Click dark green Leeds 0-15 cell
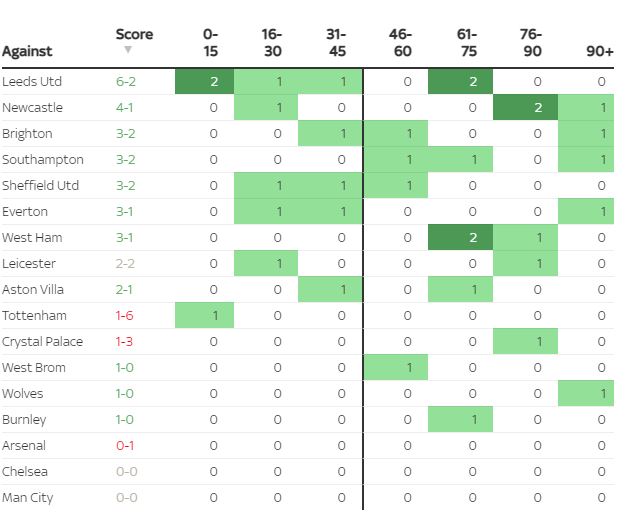The image size is (629, 532). coord(213,82)
